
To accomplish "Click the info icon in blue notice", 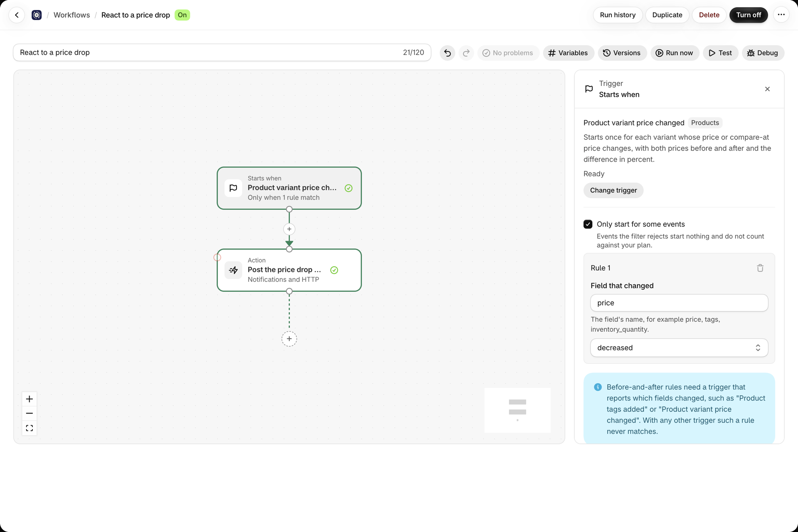I will pyautogui.click(x=598, y=387).
